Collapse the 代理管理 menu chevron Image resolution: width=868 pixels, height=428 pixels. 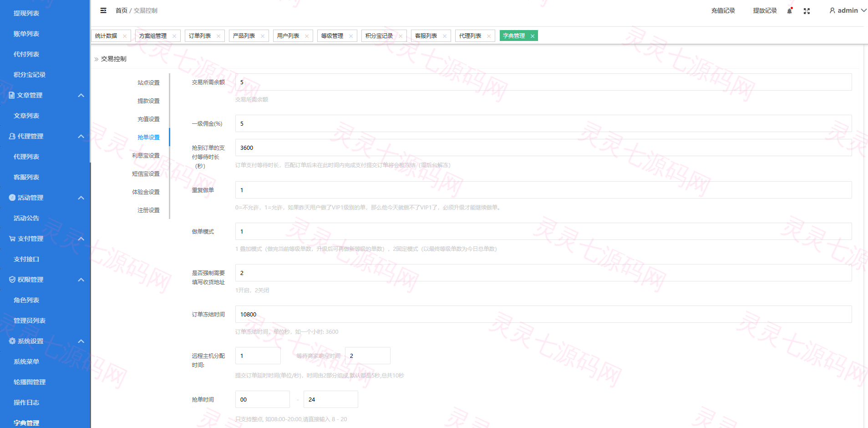coord(81,136)
